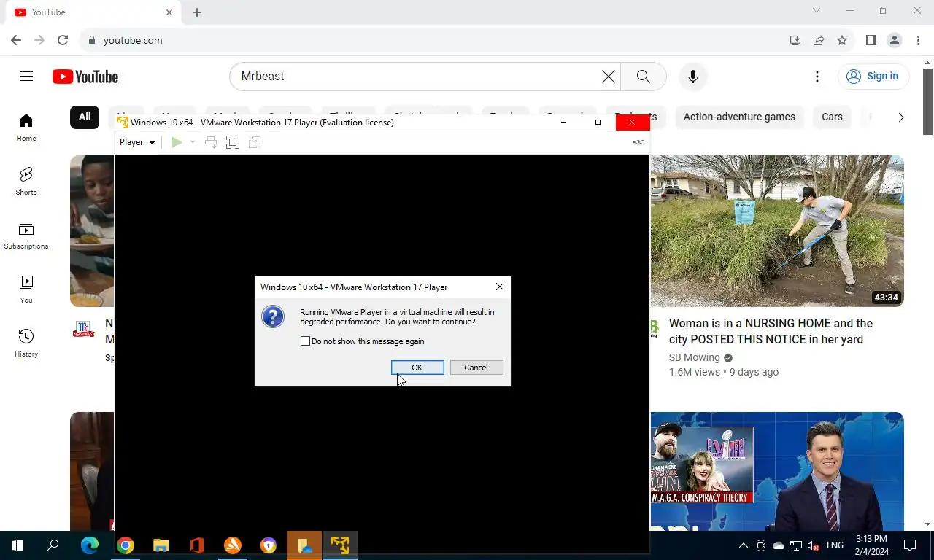Select the Action-adventure games chip
The image size is (934, 560).
click(739, 117)
